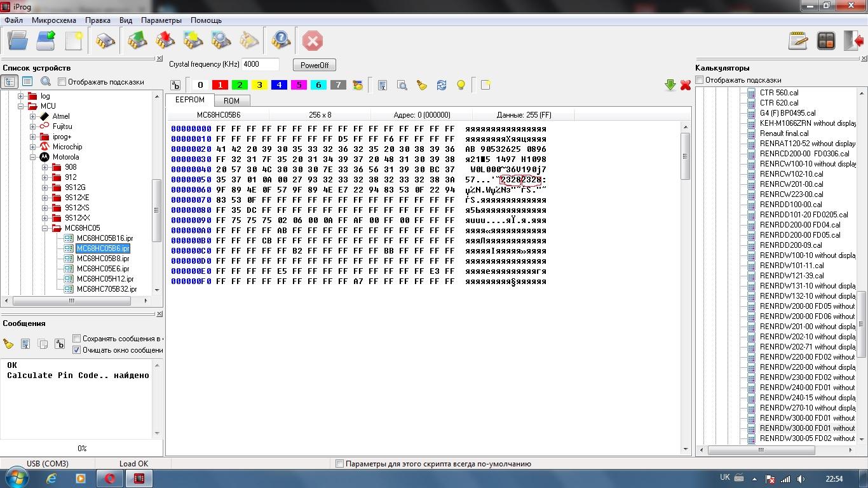Click the verify chip magnifier icon
This screenshot has width=868, height=488.
click(221, 41)
